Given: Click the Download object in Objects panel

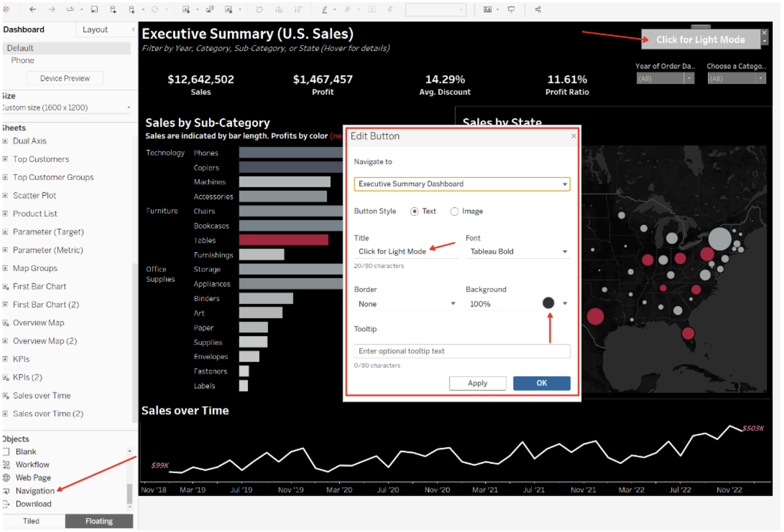Looking at the screenshot, I should click(33, 504).
